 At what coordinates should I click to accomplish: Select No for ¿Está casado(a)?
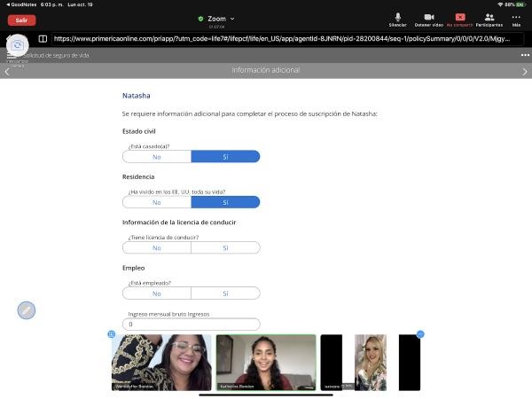[x=157, y=157]
